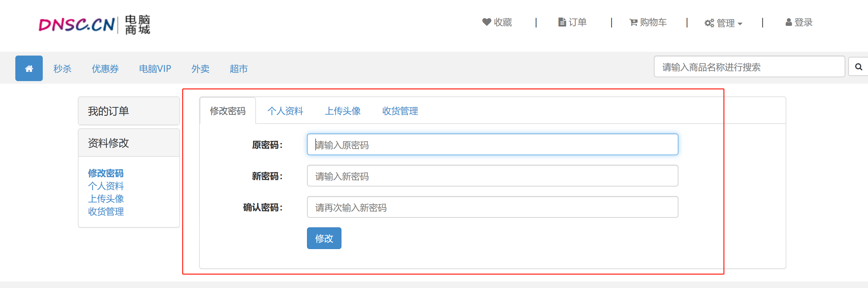This screenshot has height=288, width=868.
Task: Switch to the 个人资料 tab
Action: click(x=285, y=110)
